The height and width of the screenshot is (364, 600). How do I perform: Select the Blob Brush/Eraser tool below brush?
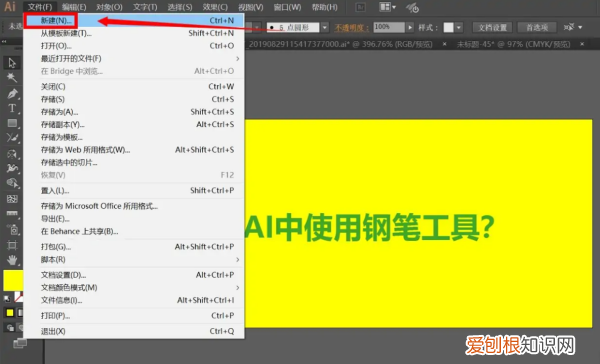[x=12, y=153]
